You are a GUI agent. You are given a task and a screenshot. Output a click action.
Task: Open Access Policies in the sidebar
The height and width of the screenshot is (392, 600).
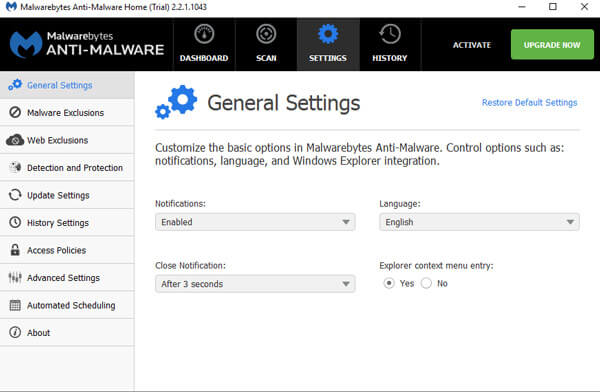pyautogui.click(x=67, y=250)
